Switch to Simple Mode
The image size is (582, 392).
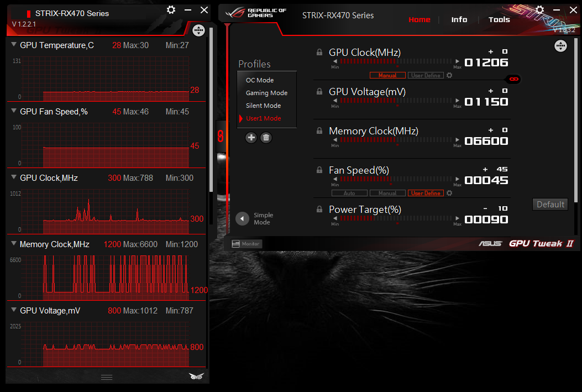(x=263, y=218)
